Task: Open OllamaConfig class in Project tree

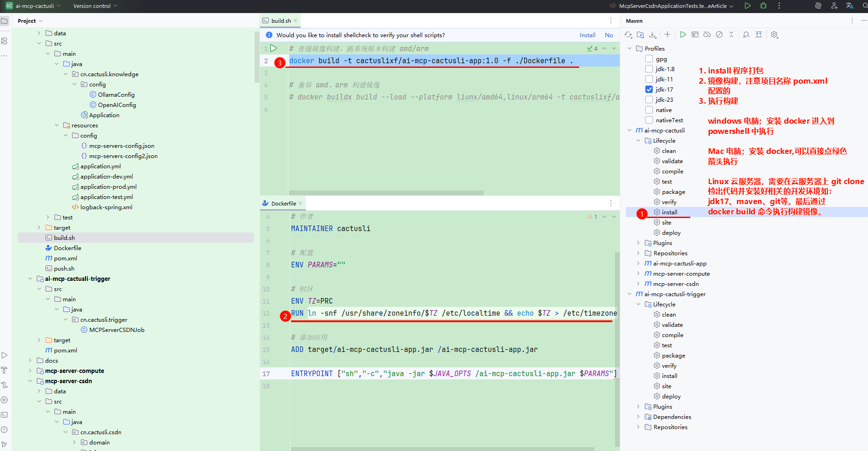Action: (x=116, y=94)
